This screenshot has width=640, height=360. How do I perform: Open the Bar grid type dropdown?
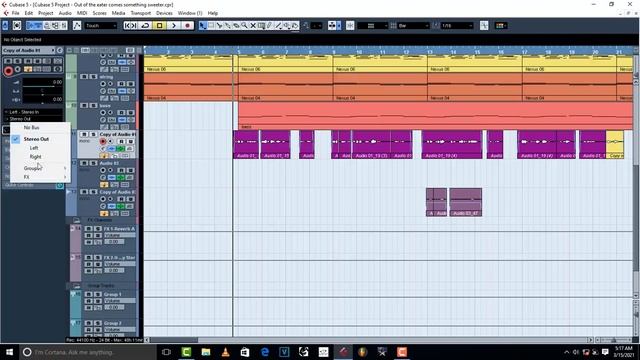(413, 26)
